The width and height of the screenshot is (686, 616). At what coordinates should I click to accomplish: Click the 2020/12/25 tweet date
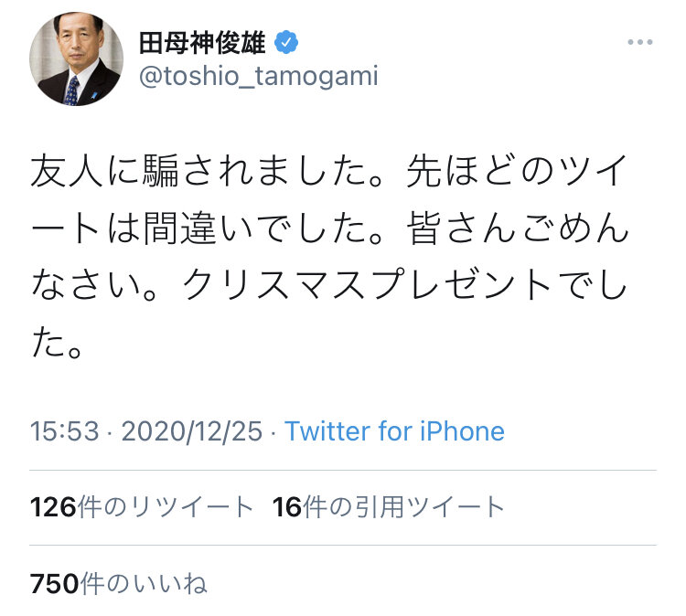pos(191,430)
